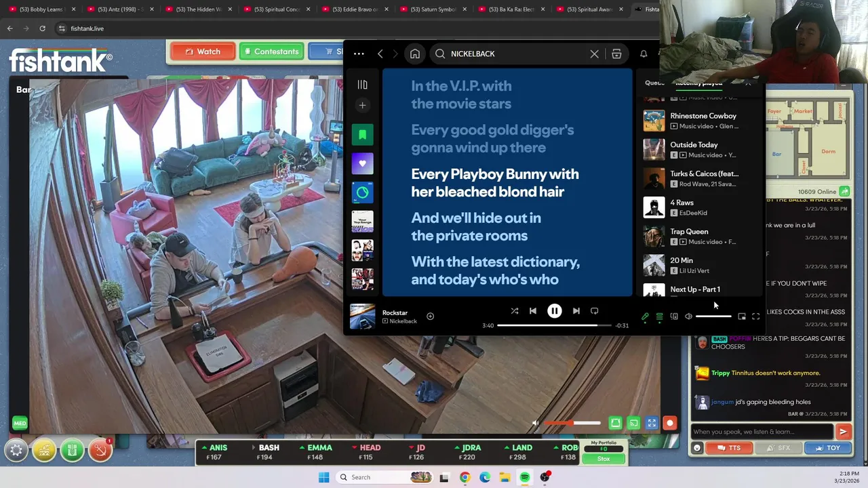868x488 pixels.
Task: Click the red clip record button
Action: point(670,423)
